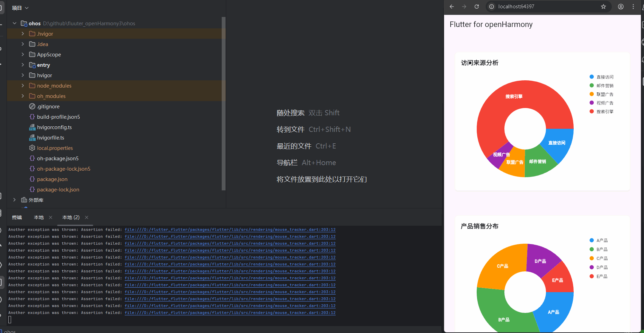The height and width of the screenshot is (333, 644).
Task: Expand the node_modules folder
Action: 23,85
